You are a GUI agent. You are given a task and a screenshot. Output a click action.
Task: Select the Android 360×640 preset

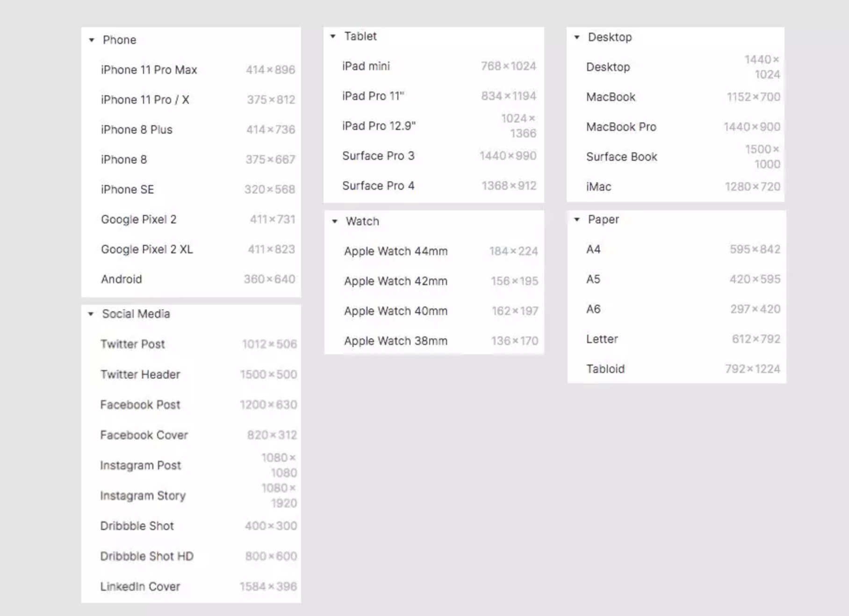(x=191, y=279)
